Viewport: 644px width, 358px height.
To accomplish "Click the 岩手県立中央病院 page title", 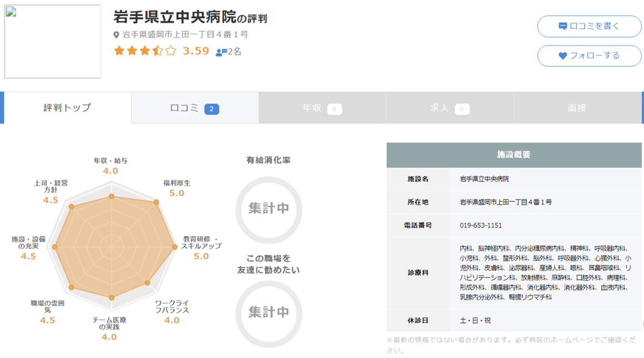I will [174, 17].
